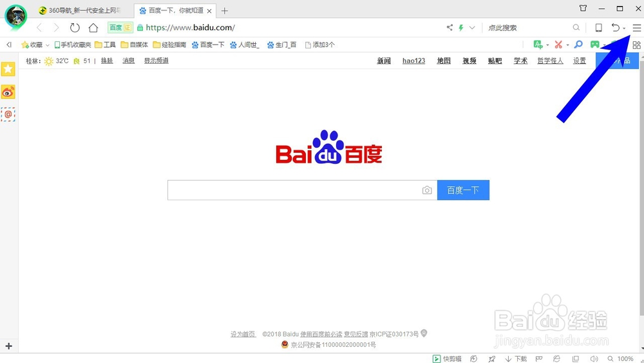The image size is (644, 363).
Task: Click the sidebar favorites star icon
Action: 8,68
